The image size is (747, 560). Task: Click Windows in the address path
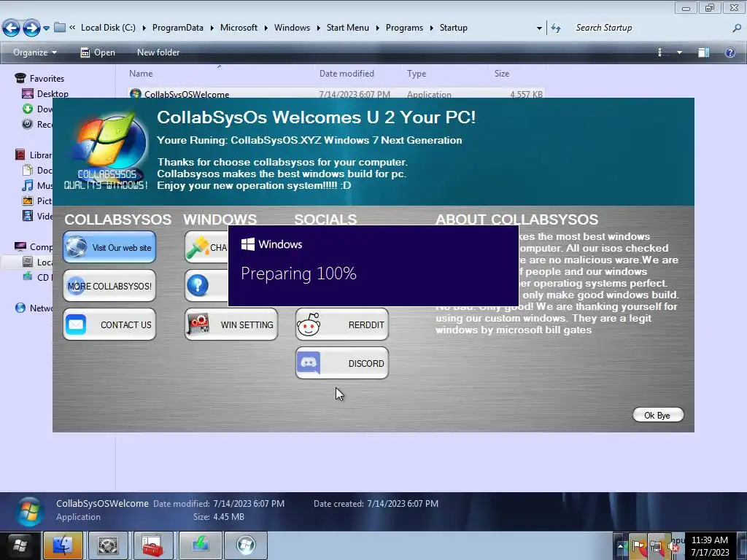point(292,28)
